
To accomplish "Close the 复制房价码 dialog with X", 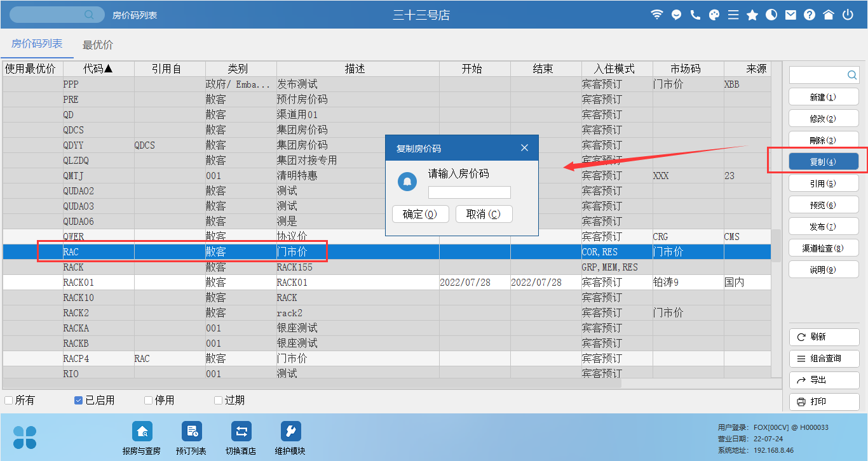I will 524,148.
